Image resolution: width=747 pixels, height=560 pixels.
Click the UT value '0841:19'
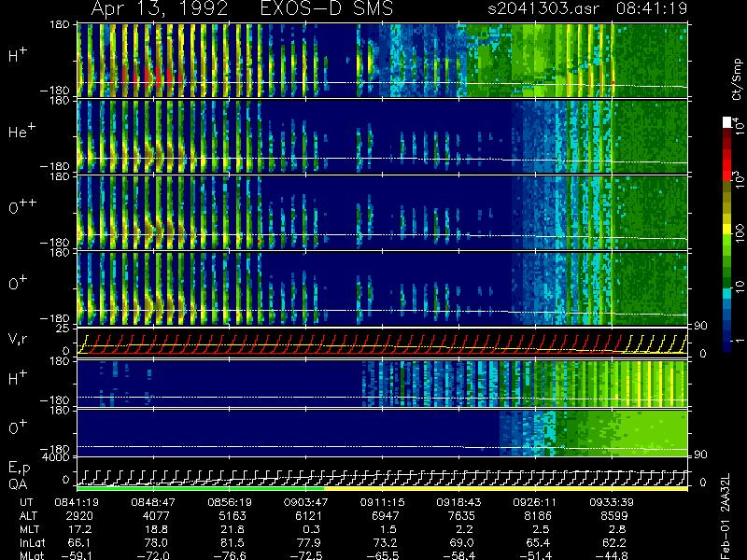coord(77,502)
